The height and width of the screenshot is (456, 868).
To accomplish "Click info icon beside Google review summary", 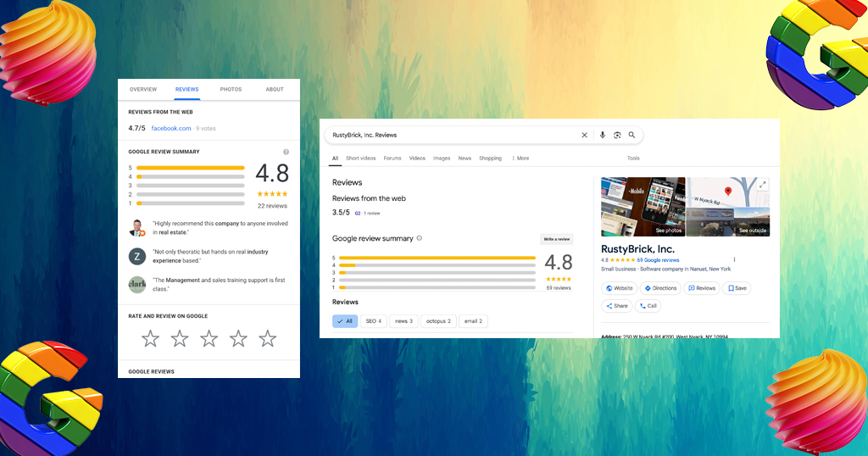I will click(x=419, y=238).
